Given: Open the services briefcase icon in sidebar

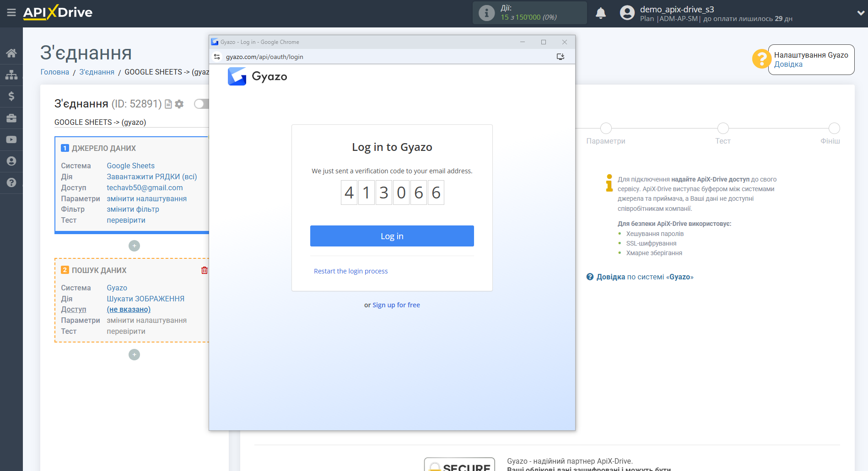Looking at the screenshot, I should click(11, 118).
